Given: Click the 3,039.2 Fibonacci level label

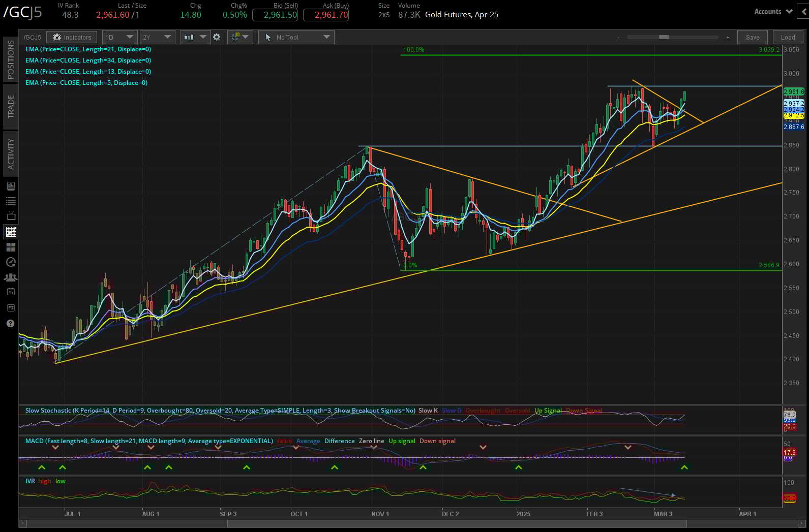Looking at the screenshot, I should 768,50.
